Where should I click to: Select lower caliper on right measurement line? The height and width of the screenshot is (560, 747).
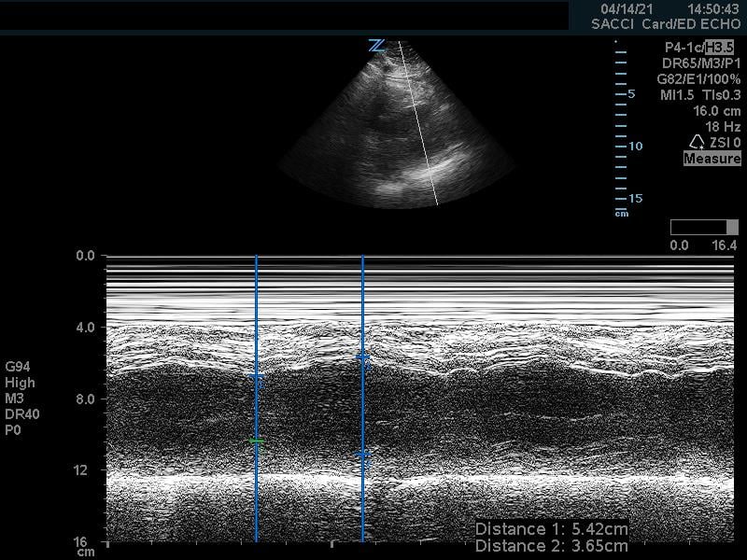point(362,456)
